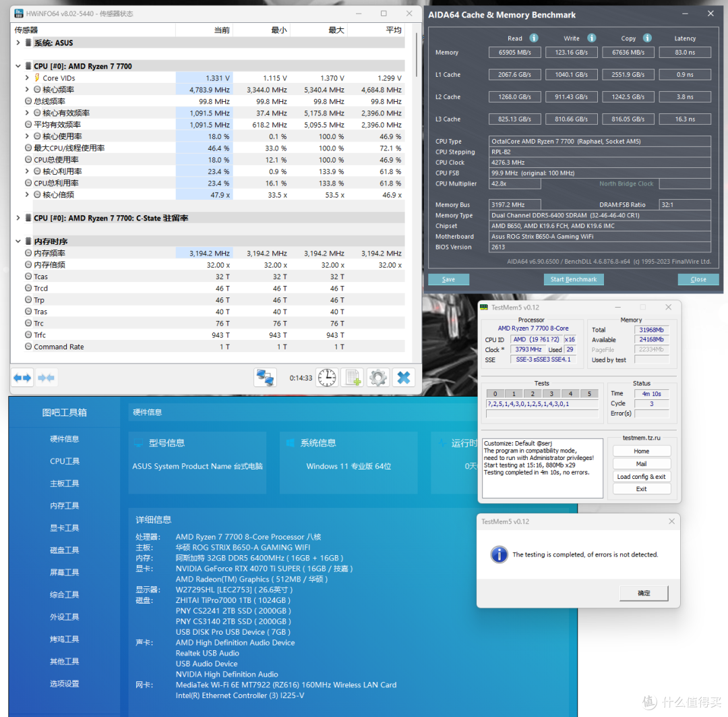Expand the Core VIDs row
This screenshot has height=717, width=728.
tap(27, 78)
